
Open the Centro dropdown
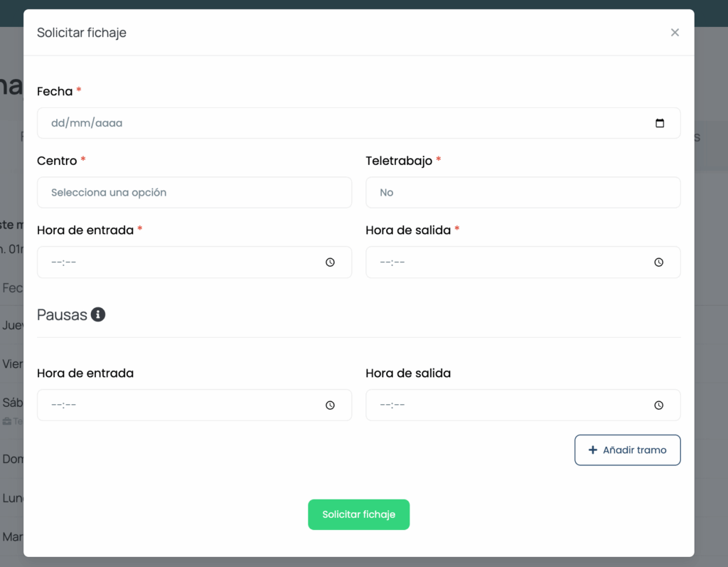pos(194,193)
